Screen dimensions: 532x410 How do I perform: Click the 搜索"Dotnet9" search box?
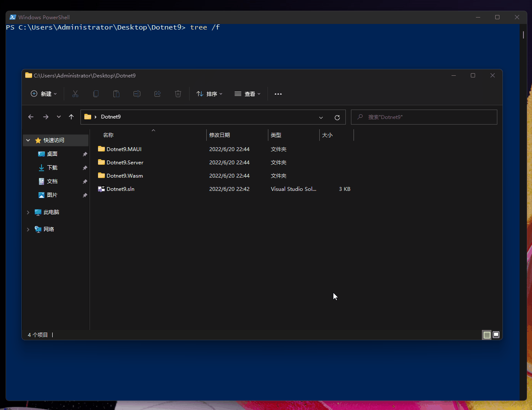(x=424, y=117)
